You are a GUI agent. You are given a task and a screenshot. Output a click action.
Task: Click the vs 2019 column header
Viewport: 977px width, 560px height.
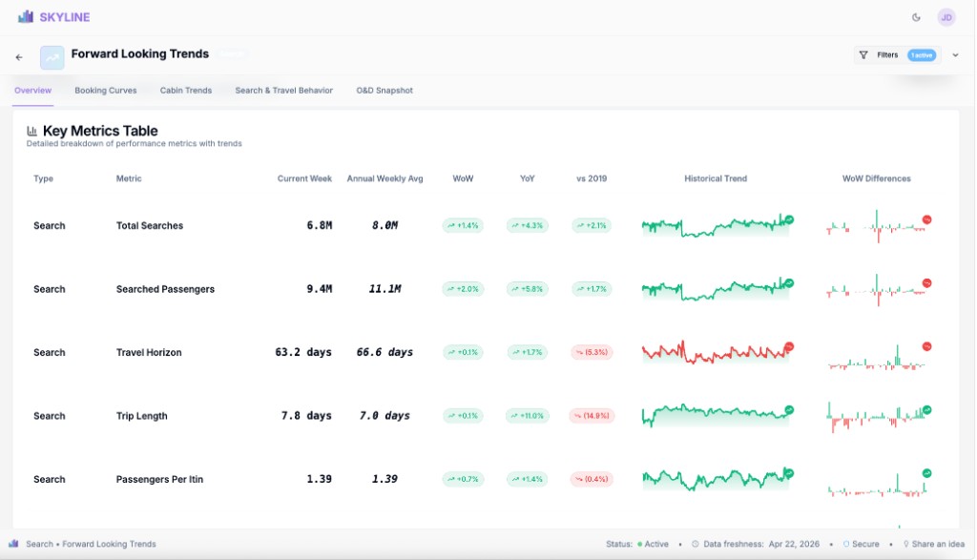(592, 178)
